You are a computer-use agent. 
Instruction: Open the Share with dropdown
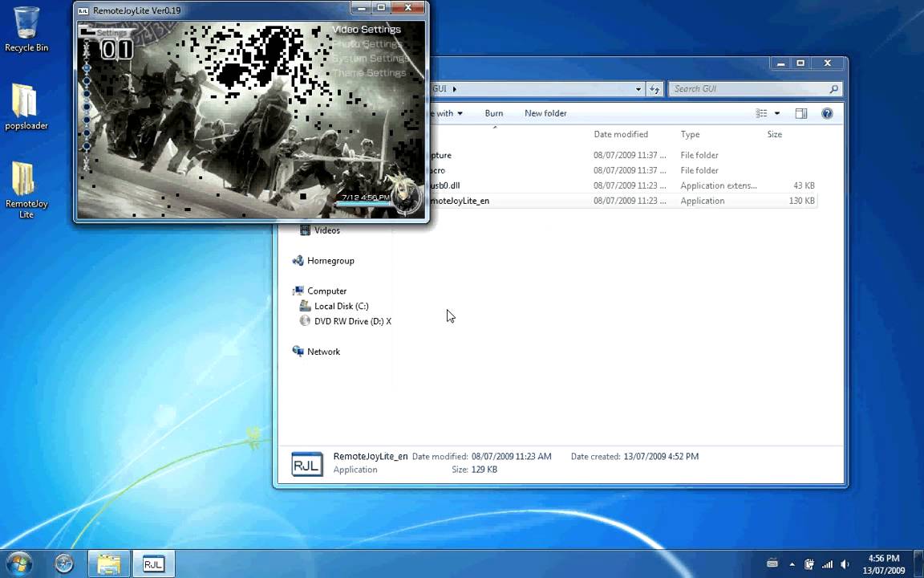[x=447, y=113]
